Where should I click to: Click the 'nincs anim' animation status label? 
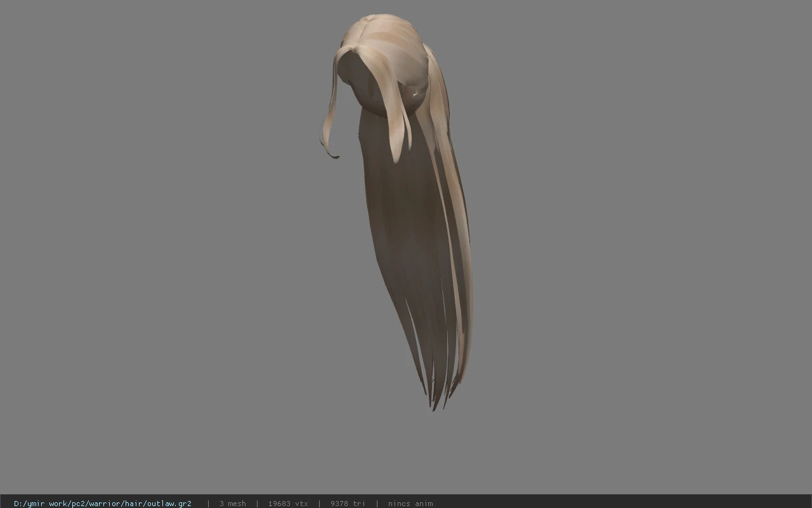[x=410, y=503]
